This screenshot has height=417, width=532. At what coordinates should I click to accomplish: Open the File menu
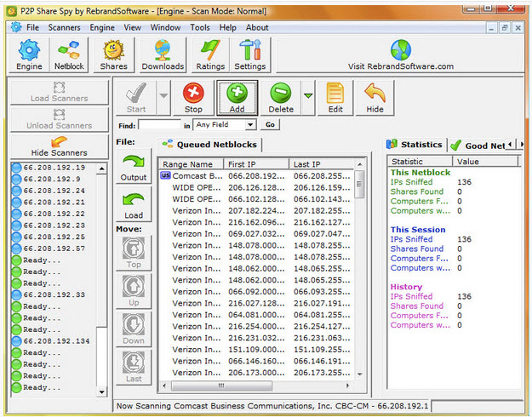click(32, 27)
